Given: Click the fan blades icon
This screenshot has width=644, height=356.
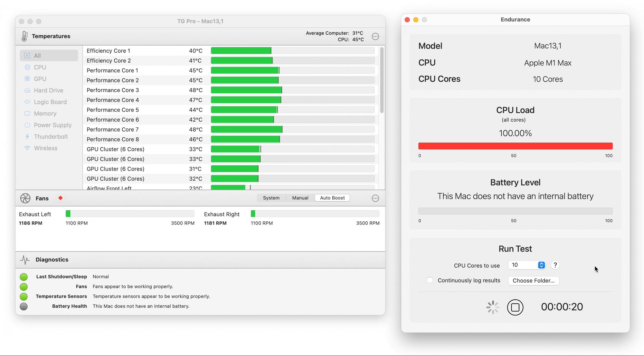Looking at the screenshot, I should [25, 198].
